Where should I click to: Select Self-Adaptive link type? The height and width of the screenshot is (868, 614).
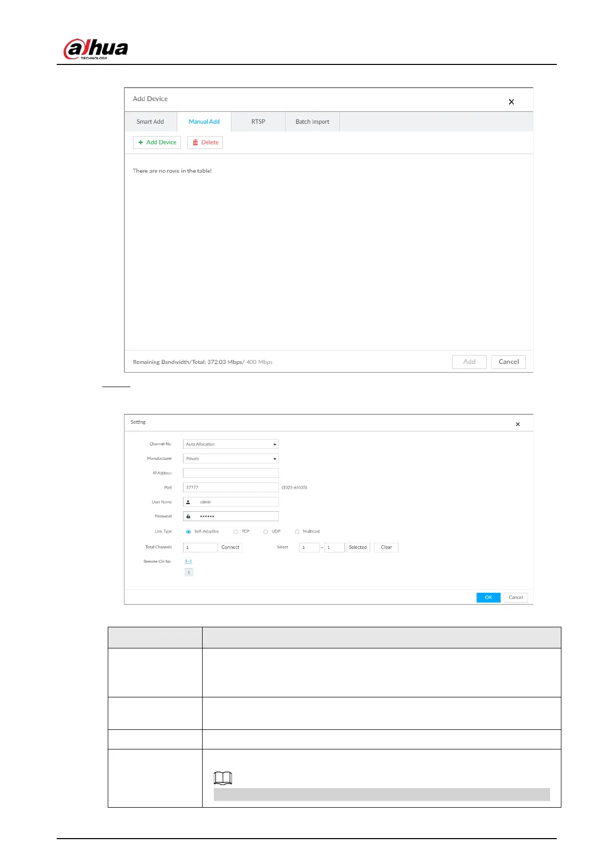[189, 531]
